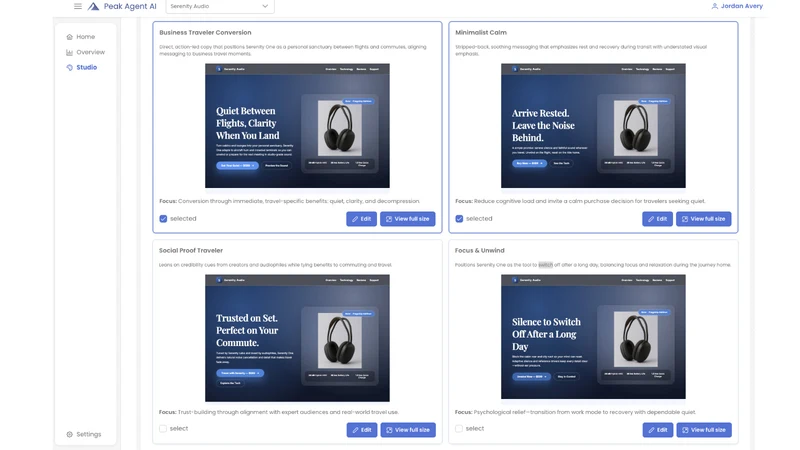Click the highlighted word switch in description
Image resolution: width=800 pixels, height=450 pixels.
coord(545,265)
